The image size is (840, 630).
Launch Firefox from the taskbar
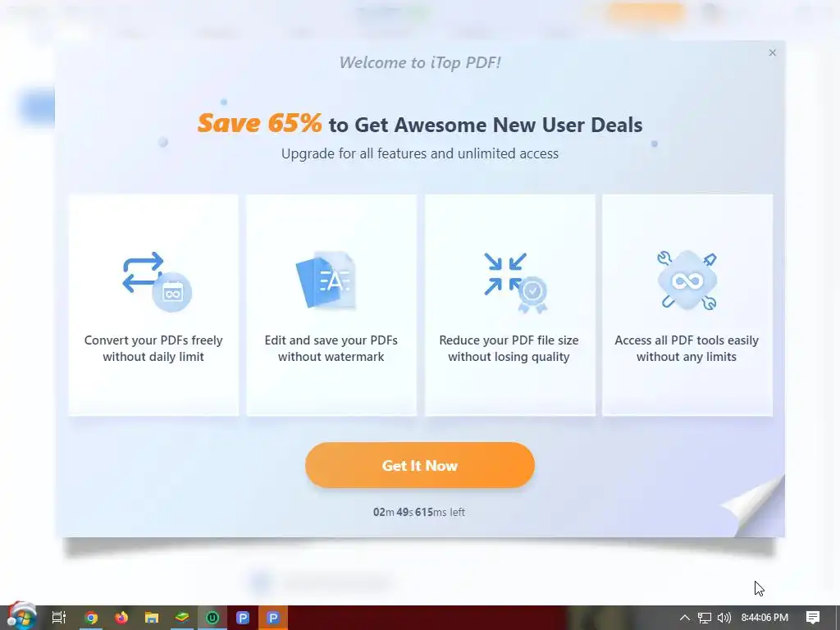[x=121, y=618]
